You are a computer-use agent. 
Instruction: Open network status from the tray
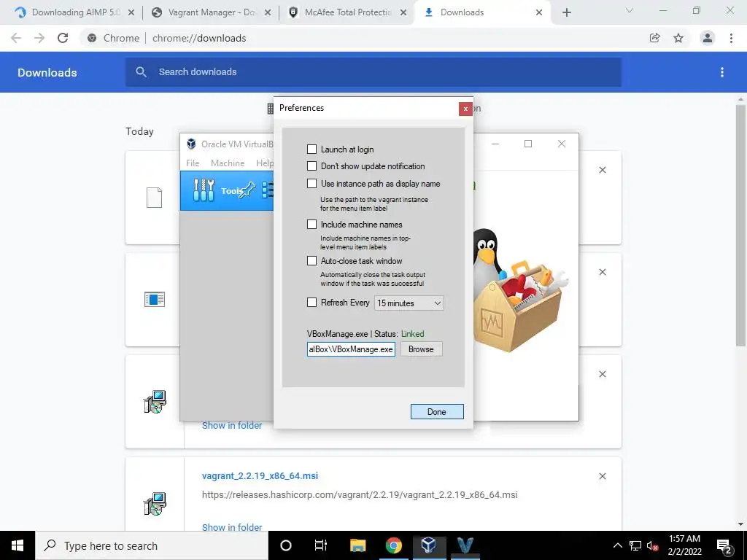coord(635,545)
